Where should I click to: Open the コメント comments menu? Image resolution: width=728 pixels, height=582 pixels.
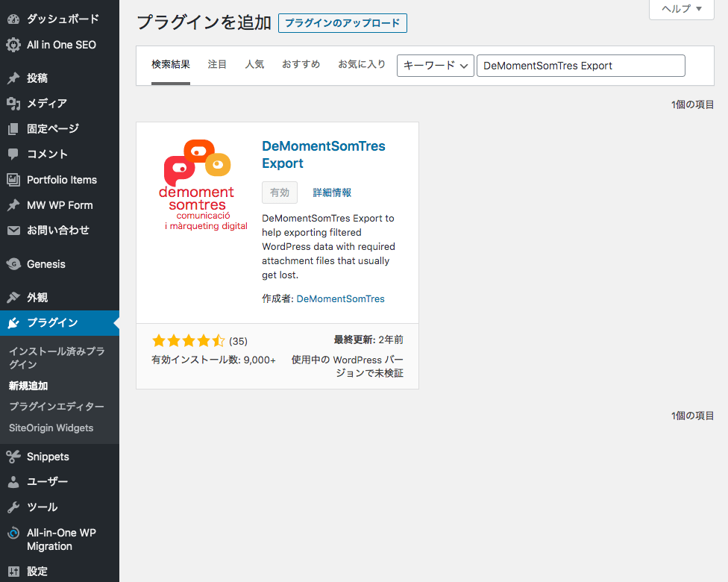coord(60,154)
